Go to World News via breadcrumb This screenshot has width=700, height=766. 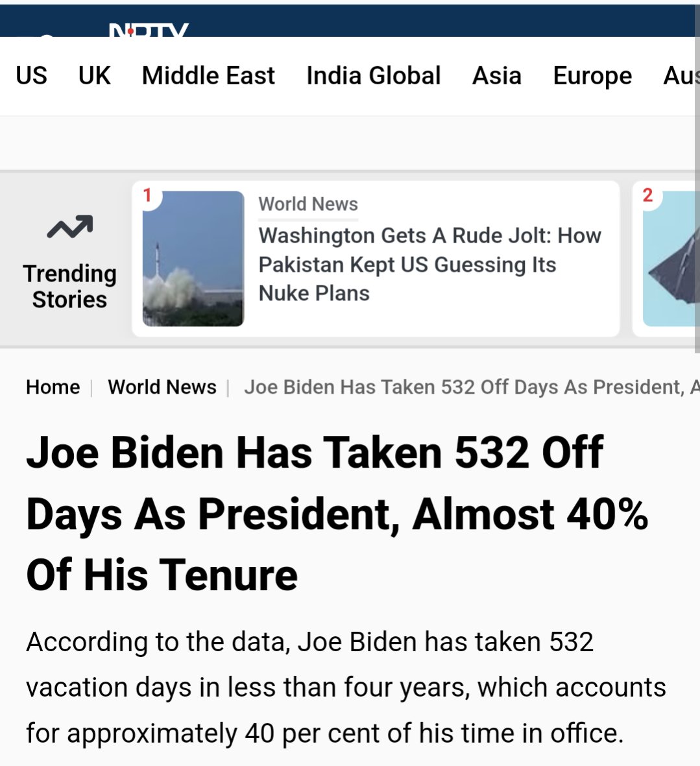162,387
